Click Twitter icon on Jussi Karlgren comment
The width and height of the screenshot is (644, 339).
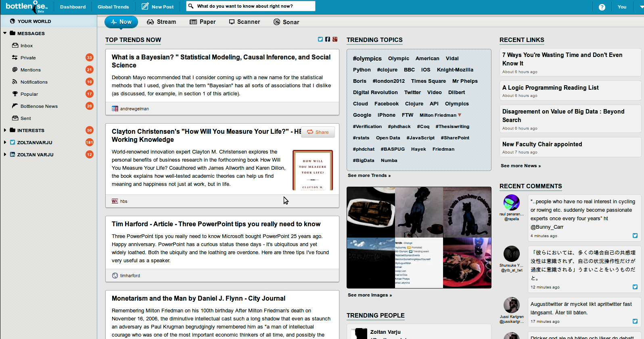tap(635, 321)
